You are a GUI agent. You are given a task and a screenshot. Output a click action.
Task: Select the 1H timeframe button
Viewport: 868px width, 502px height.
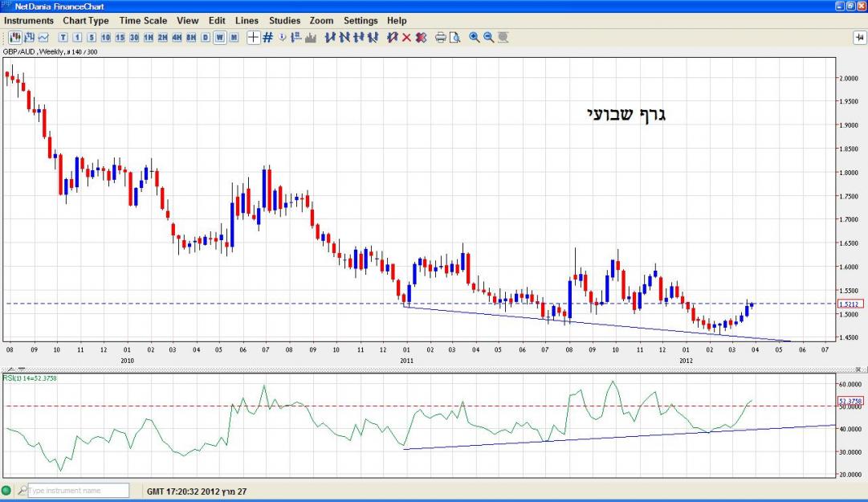149,37
